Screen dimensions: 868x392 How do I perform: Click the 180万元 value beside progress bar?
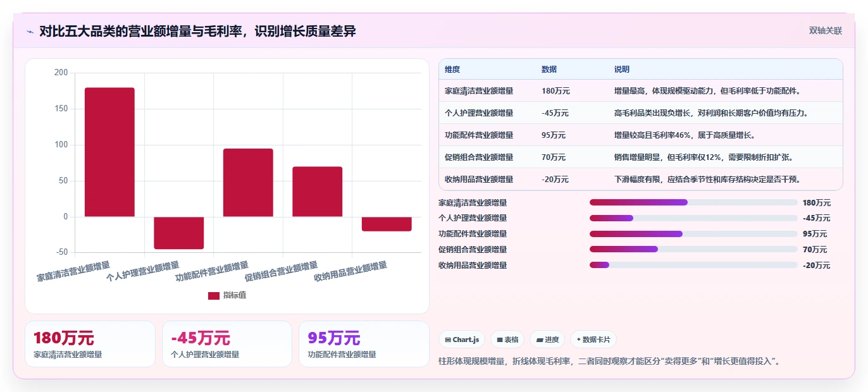(x=817, y=202)
